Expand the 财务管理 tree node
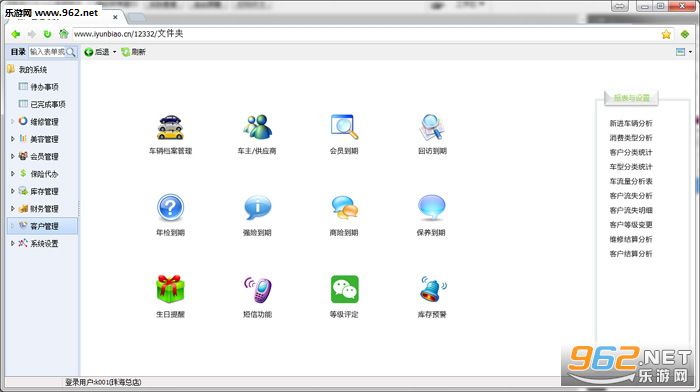700x392 pixels. tap(12, 209)
